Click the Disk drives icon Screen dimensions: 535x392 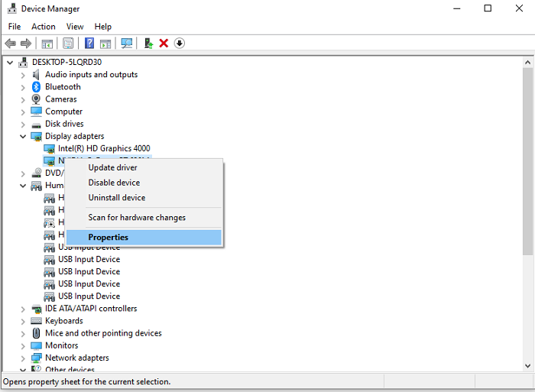tap(36, 125)
